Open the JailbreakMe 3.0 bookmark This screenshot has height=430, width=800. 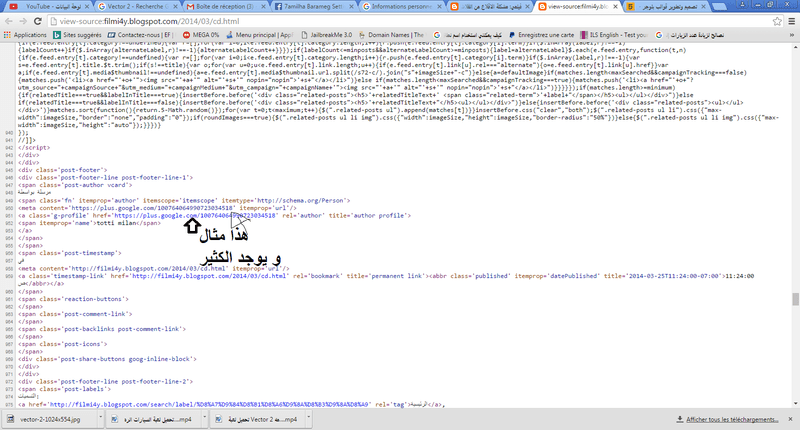tap(327, 35)
